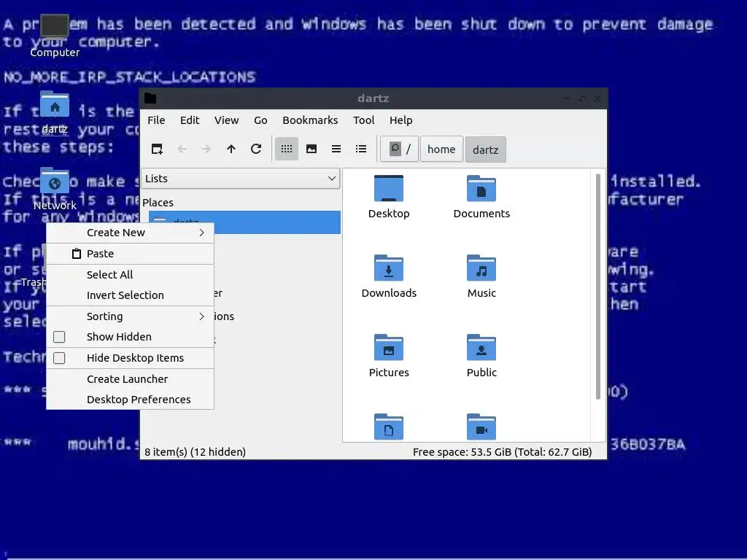This screenshot has height=560, width=747.
Task: Expand the Sorting submenu
Action: pos(130,316)
